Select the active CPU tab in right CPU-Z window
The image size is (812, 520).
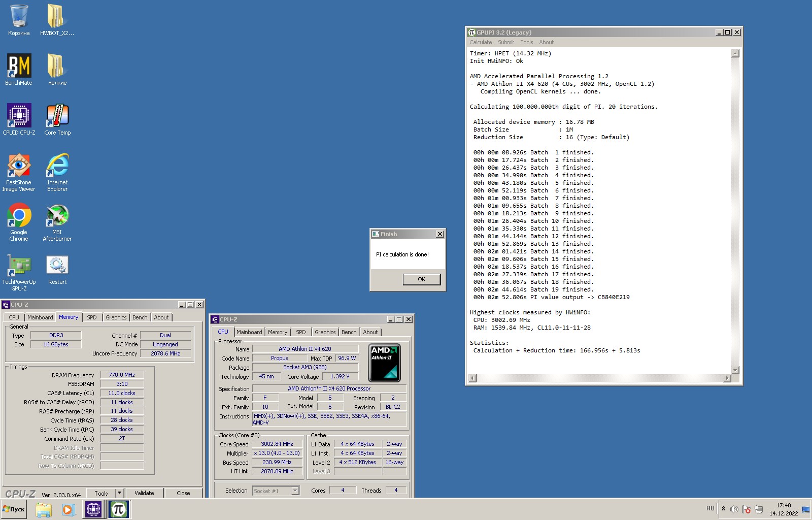223,332
